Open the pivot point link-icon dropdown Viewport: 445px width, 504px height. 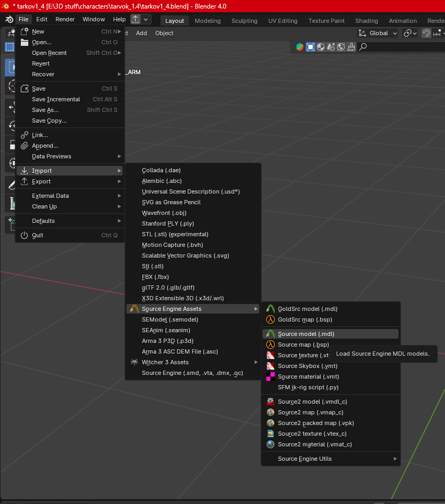click(410, 33)
